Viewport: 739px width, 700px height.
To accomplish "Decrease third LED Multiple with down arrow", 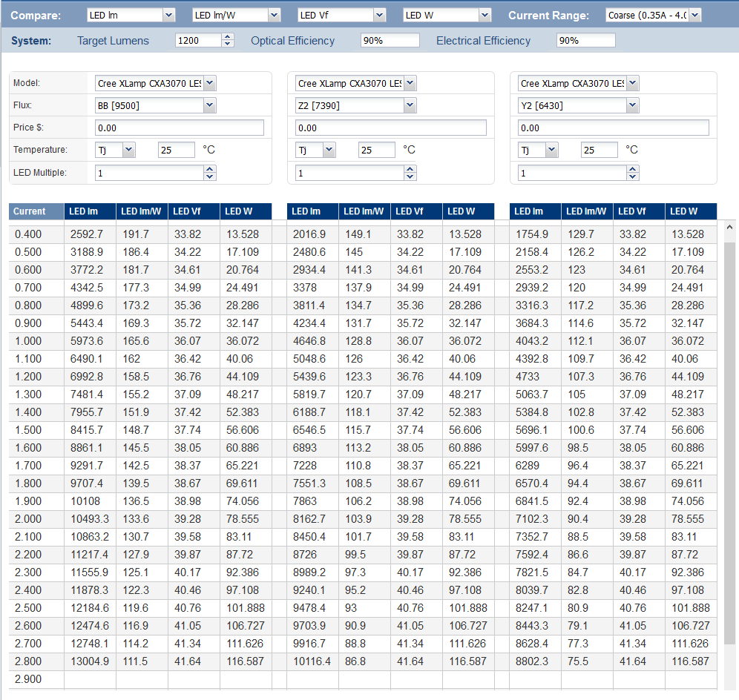I will [x=632, y=176].
